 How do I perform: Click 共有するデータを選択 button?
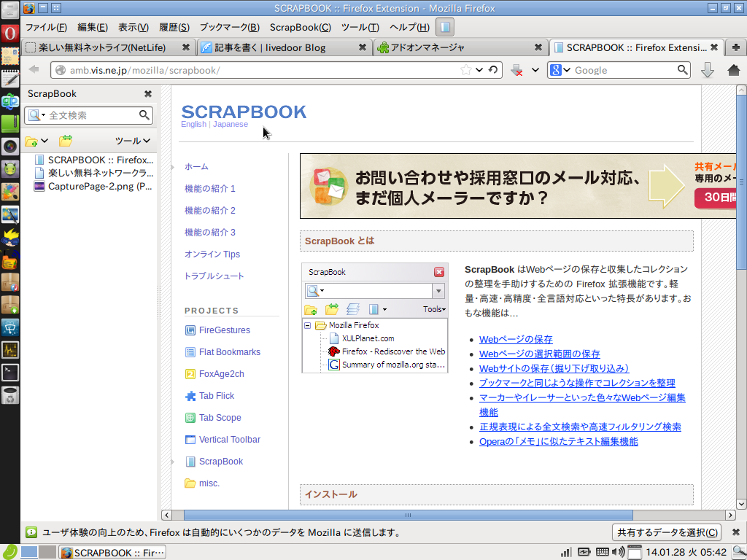pyautogui.click(x=667, y=532)
